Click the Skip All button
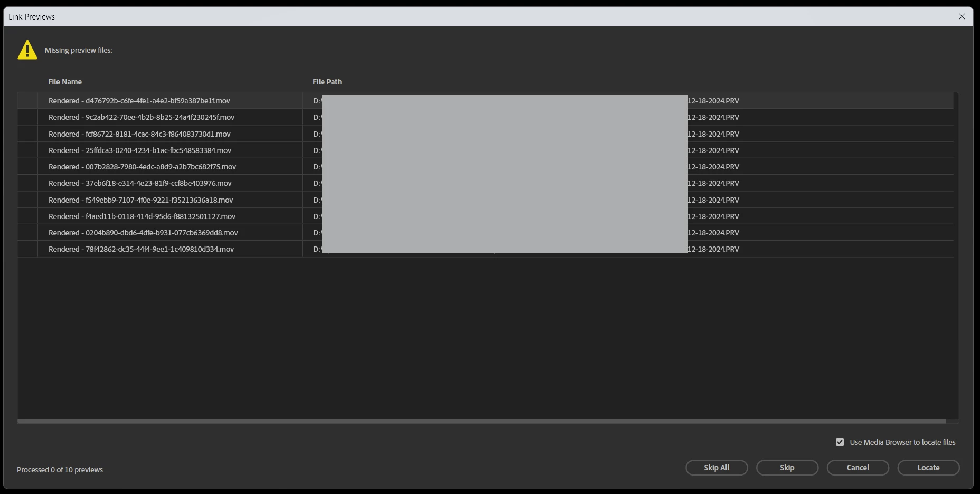980x494 pixels. (x=717, y=468)
